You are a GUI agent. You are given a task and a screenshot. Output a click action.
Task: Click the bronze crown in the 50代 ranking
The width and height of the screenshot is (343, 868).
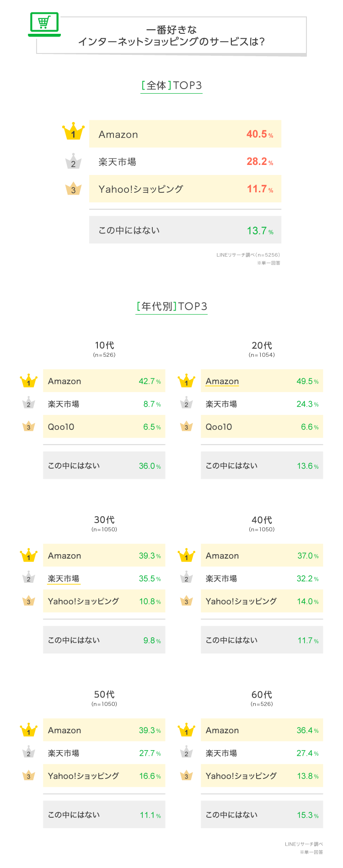click(29, 775)
